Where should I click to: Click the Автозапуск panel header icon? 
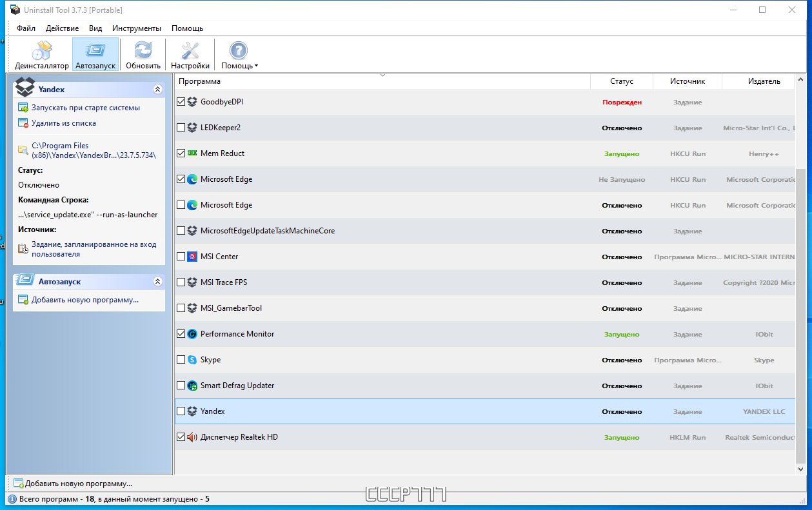point(25,281)
